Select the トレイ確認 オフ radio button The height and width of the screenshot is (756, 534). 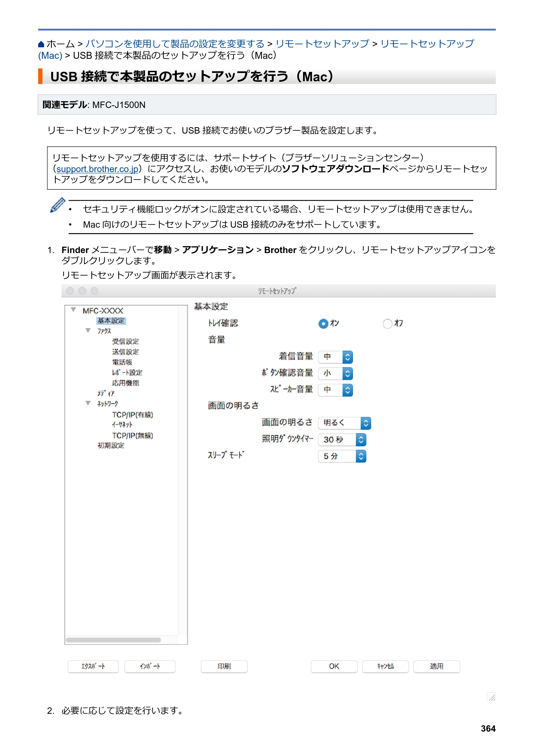coord(388,324)
